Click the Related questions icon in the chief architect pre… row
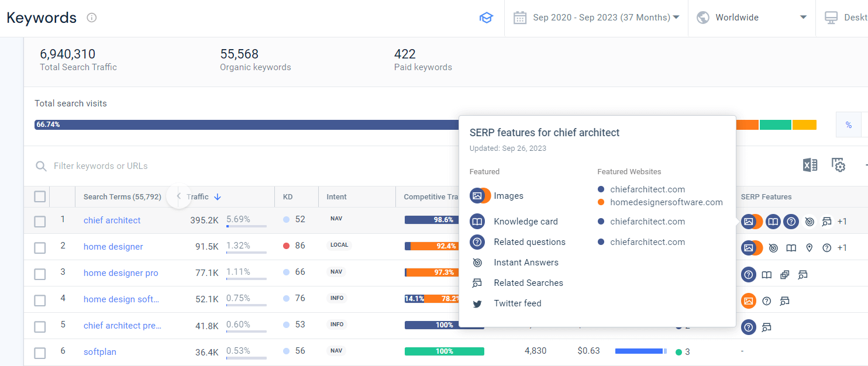The width and height of the screenshot is (868, 366). [x=749, y=327]
